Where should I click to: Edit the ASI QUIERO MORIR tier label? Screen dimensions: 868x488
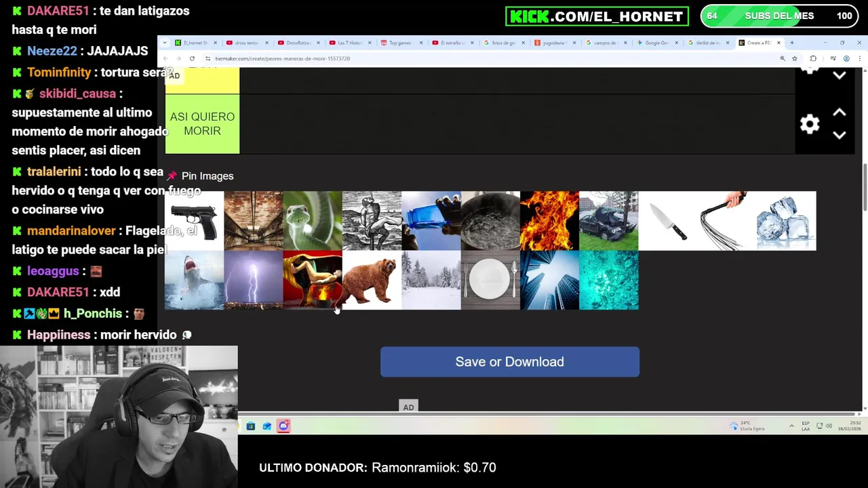tap(202, 124)
